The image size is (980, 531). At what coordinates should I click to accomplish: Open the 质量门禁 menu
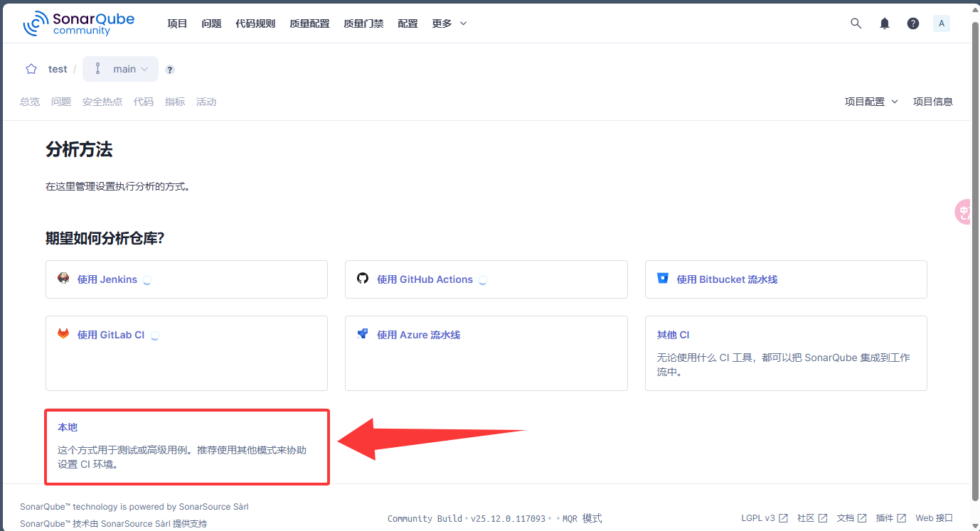363,23
